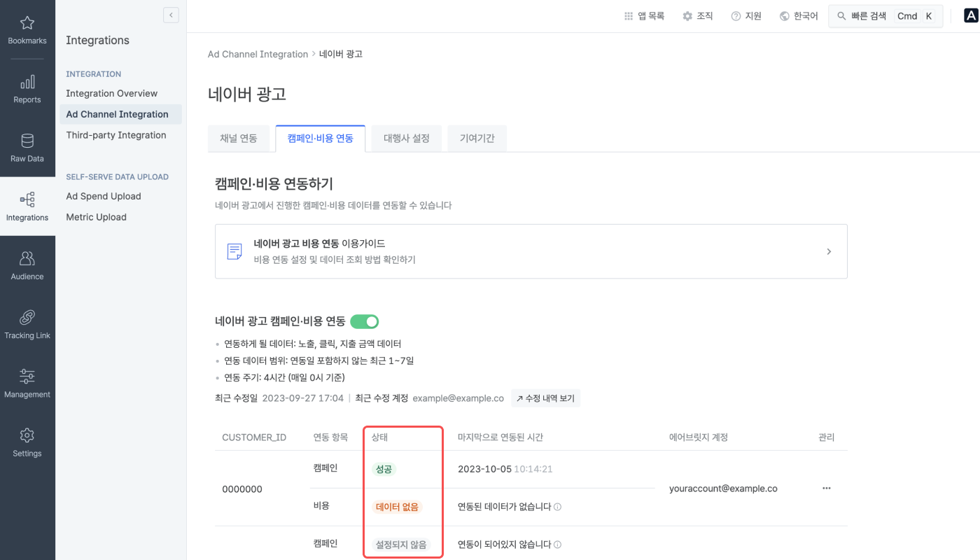980x560 pixels.
Task: Click the chevron arrow on guide card
Action: pos(829,251)
